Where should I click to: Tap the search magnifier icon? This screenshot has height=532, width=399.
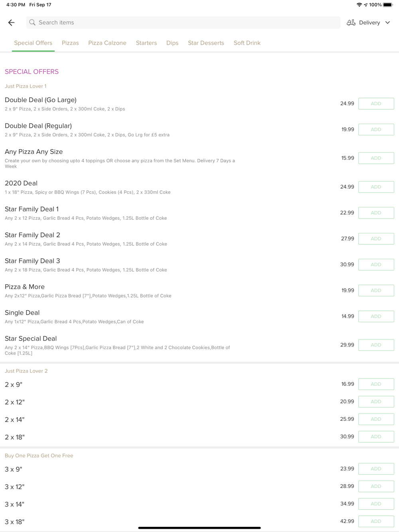(x=32, y=23)
